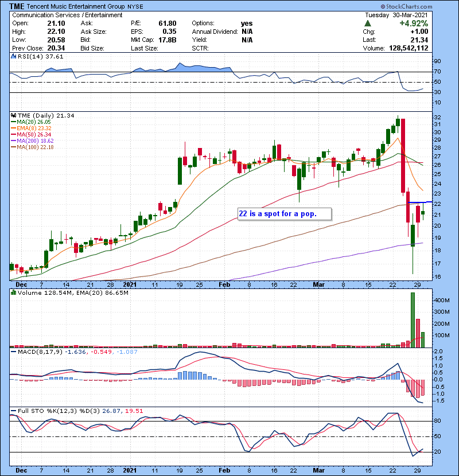This screenshot has height=476, width=459.
Task: Click Communication Services / Entertainment sector text
Action: 67,15
